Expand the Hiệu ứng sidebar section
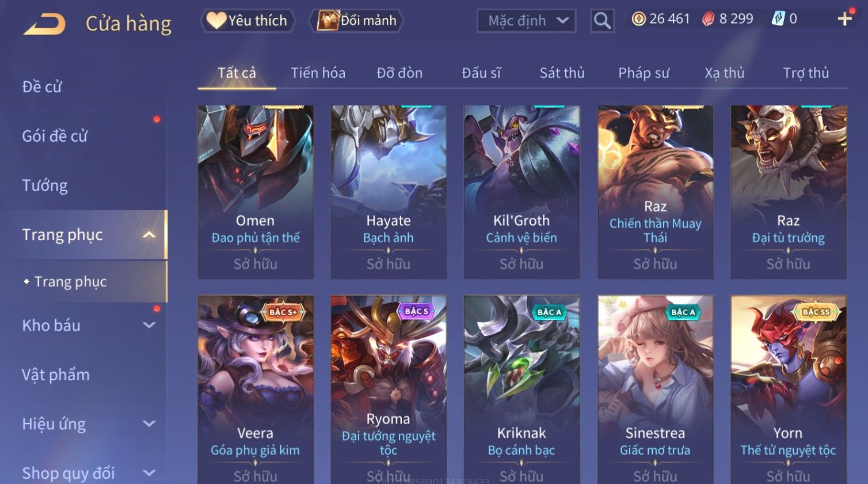The image size is (868, 484). (x=149, y=423)
